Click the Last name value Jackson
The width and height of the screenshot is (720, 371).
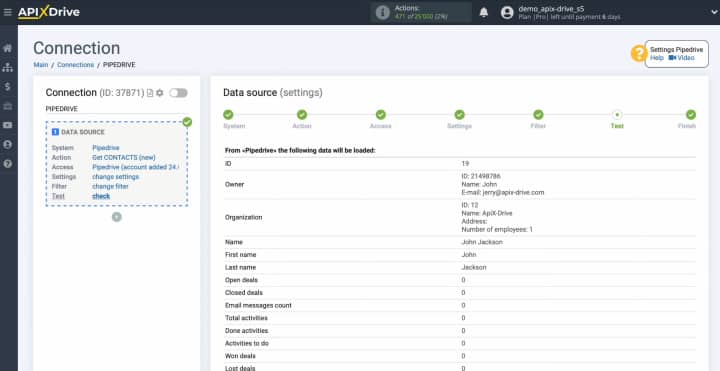474,267
